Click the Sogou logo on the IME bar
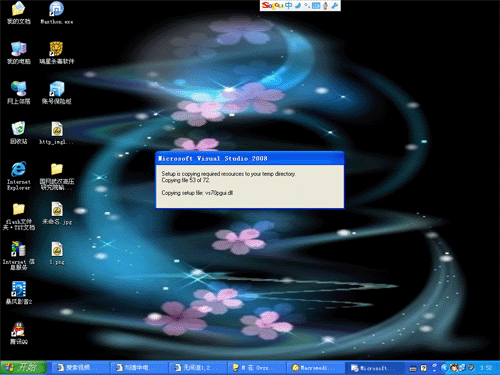The image size is (500, 375). point(272,5)
